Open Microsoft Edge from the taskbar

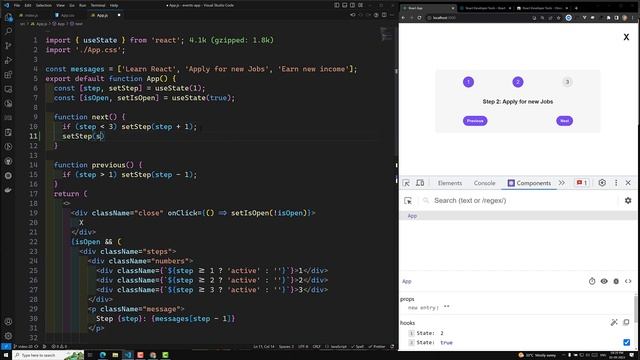click(103, 355)
